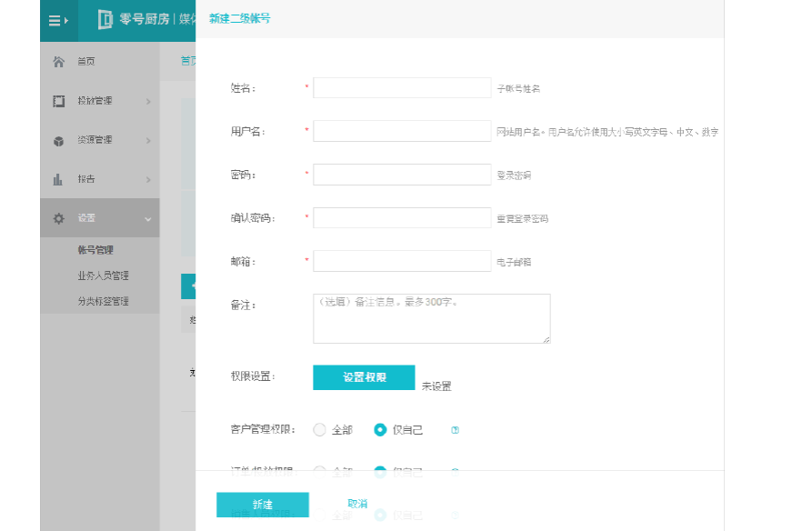This screenshot has width=812, height=531.
Task: Click the 重复登录密码 hint text
Action: click(523, 218)
